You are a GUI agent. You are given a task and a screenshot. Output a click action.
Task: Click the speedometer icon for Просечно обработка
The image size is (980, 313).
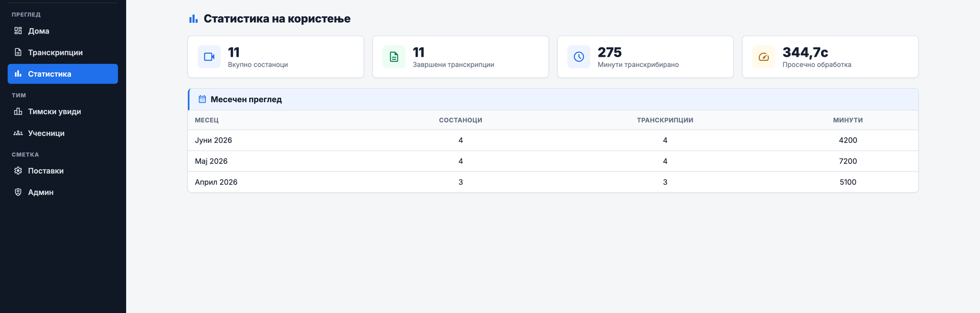764,57
